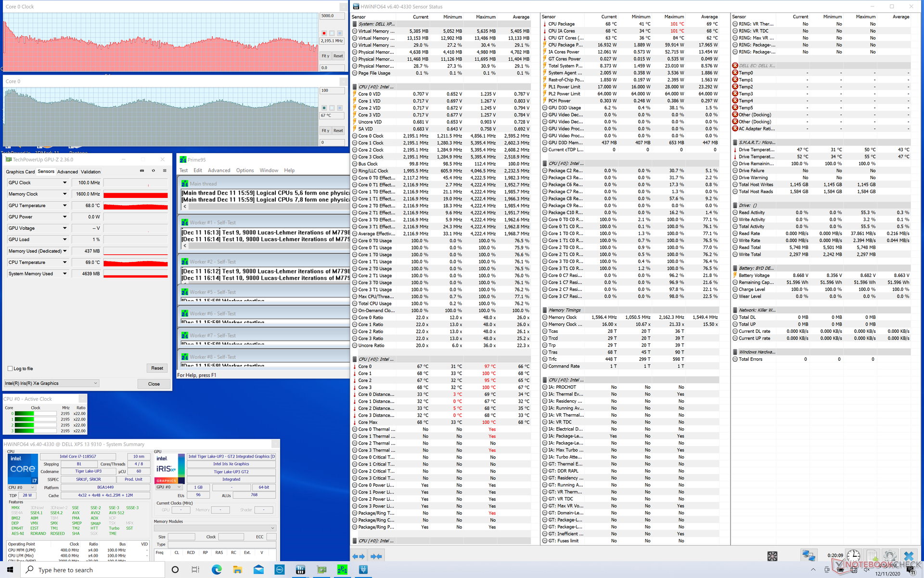Click GPU-Z refresh icon

click(154, 171)
